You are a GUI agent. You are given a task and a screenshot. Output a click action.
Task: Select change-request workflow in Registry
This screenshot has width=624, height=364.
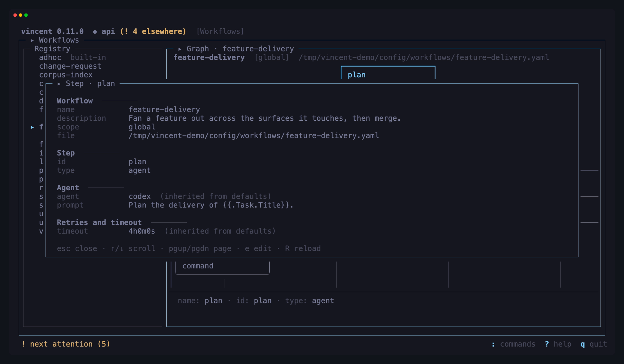click(70, 66)
